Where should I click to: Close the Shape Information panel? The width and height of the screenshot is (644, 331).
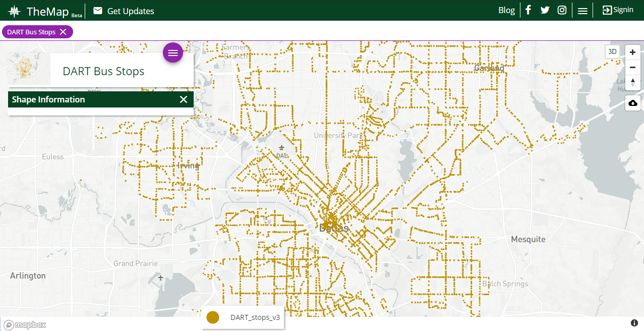pyautogui.click(x=184, y=99)
